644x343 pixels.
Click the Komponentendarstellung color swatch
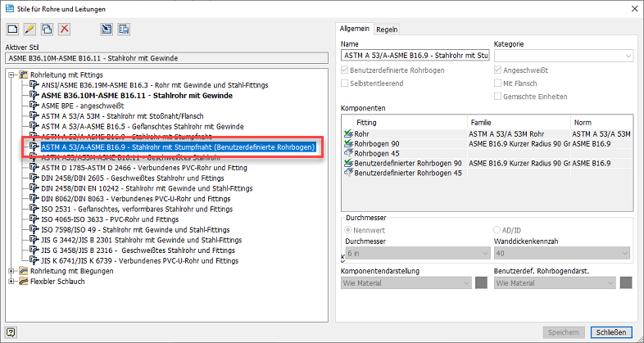481,282
